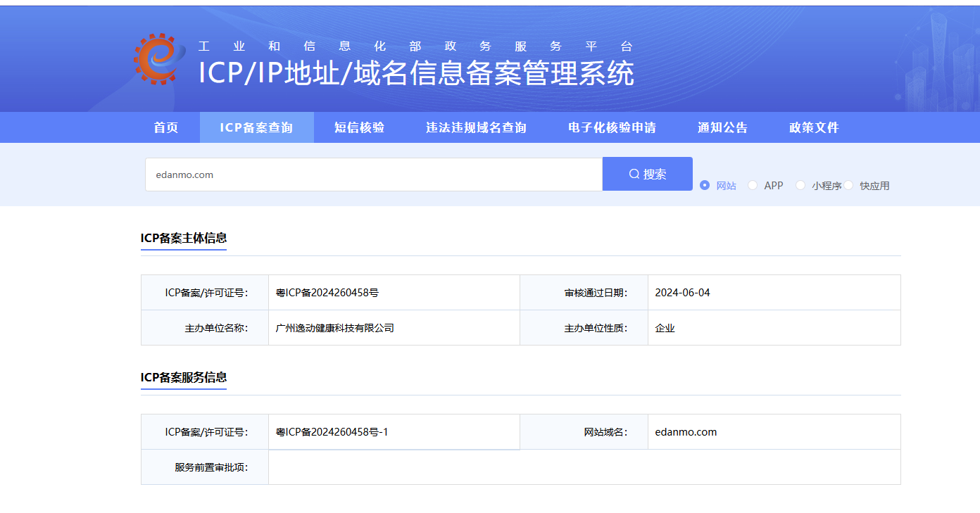Click the 主办单位性质 label cell
This screenshot has width=980, height=513.
pos(584,328)
